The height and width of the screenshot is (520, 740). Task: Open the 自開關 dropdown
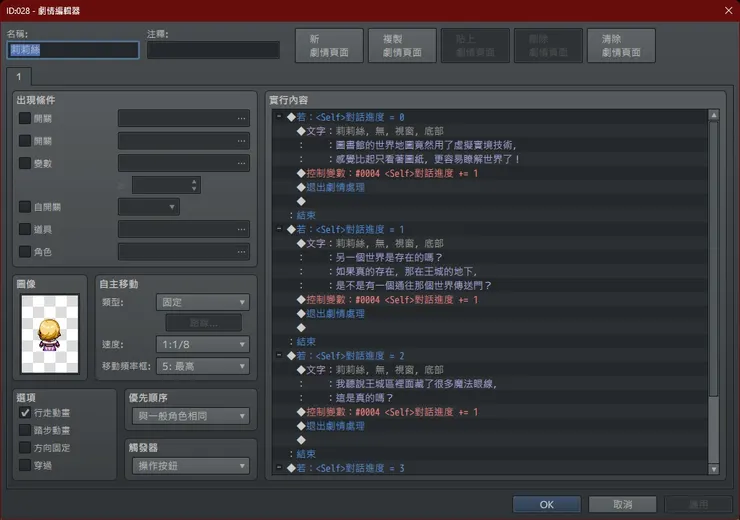149,207
